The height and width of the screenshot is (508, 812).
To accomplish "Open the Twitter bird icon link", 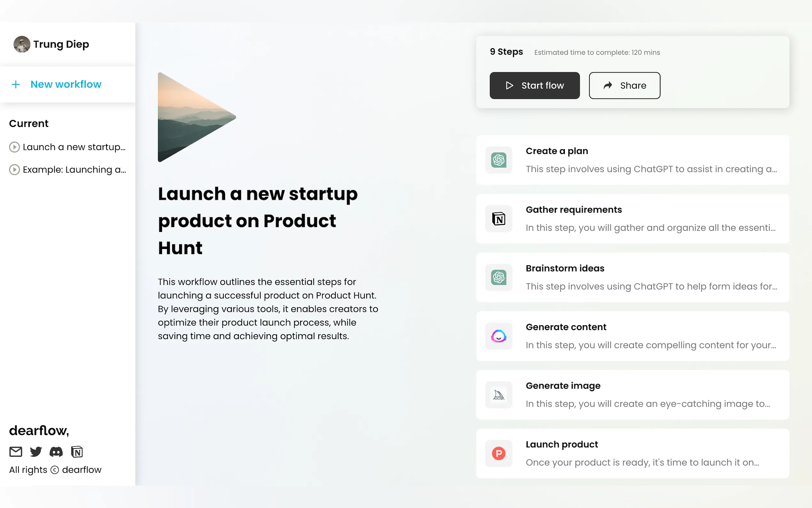I will [35, 452].
